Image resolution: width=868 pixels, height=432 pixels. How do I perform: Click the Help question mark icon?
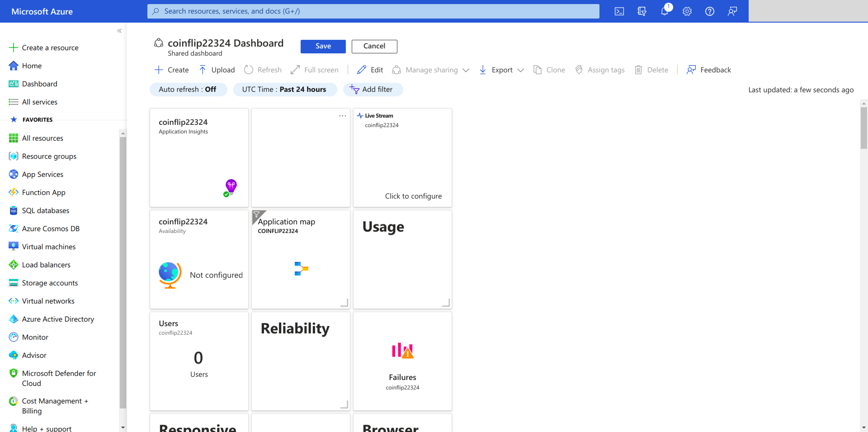709,11
